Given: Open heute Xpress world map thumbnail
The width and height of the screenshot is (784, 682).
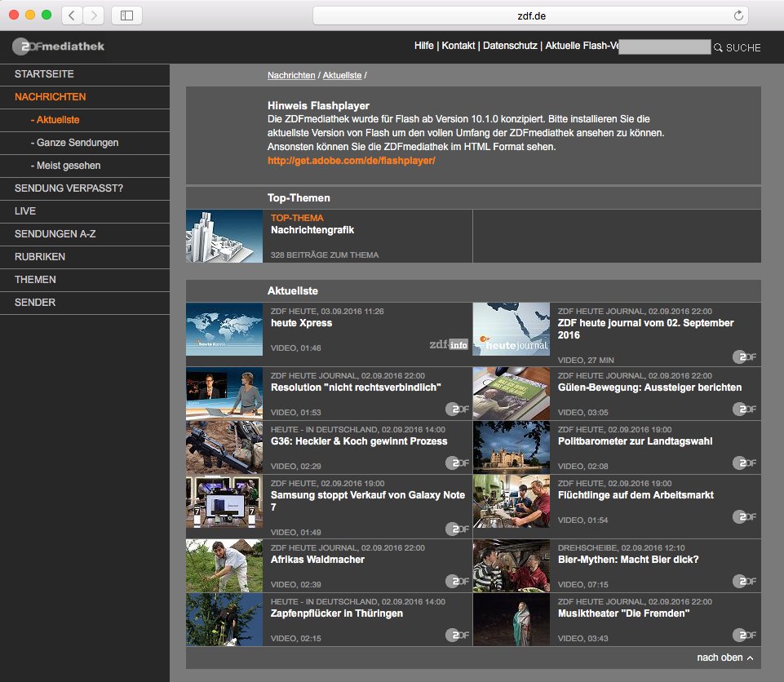Looking at the screenshot, I should tap(224, 329).
